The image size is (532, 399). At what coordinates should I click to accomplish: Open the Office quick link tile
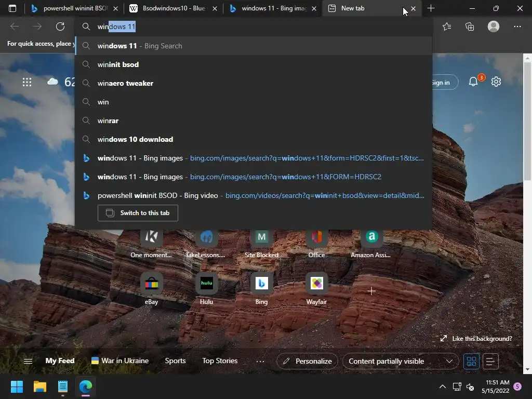click(316, 244)
